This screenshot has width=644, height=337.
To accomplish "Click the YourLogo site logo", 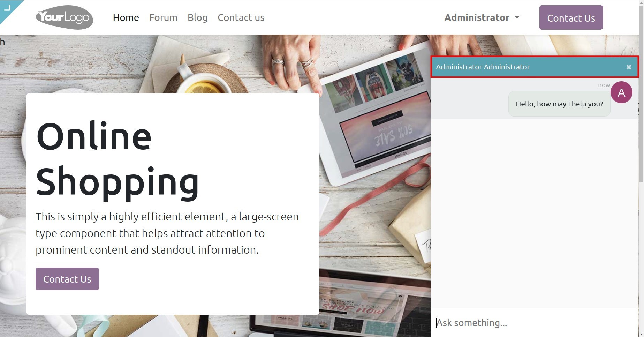I will pyautogui.click(x=64, y=17).
